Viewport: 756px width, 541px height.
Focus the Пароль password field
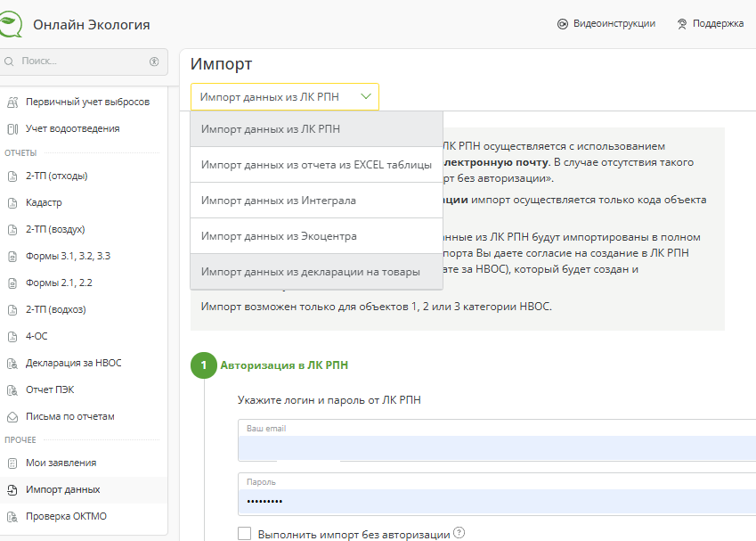pyautogui.click(x=496, y=501)
